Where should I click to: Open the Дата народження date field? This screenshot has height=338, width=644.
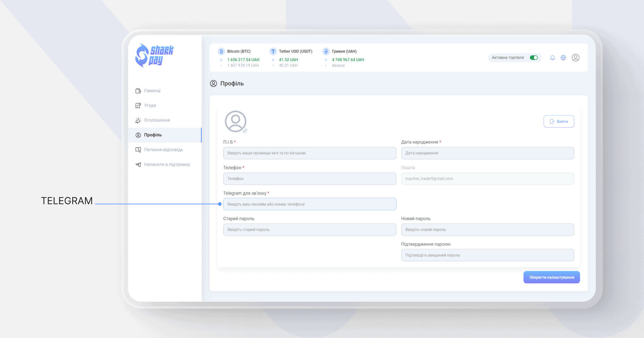487,153
